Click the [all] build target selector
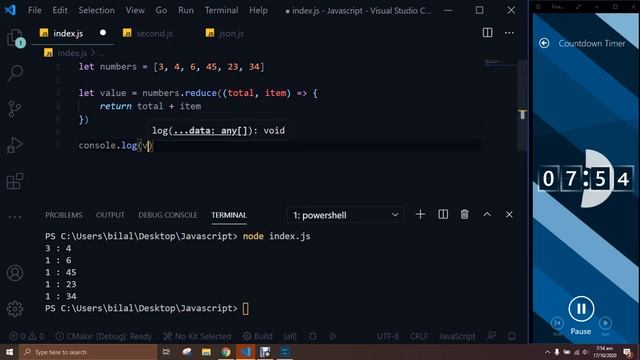Viewport: 640px width, 360px height. coord(290,336)
